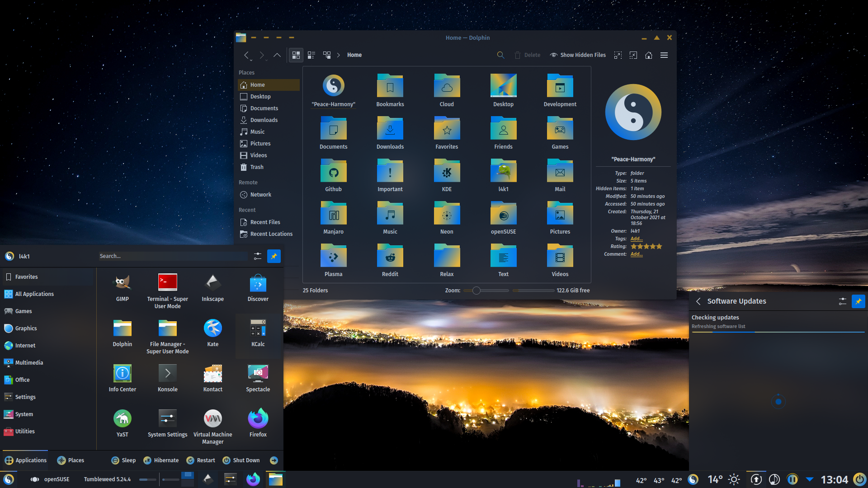Open Firefox from the taskbar
The width and height of the screenshot is (868, 488).
point(253,479)
